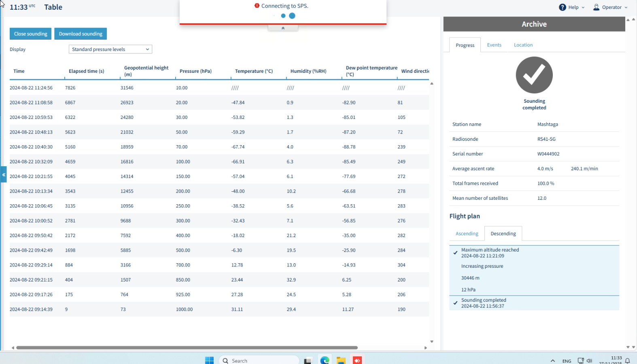Click the Operator user profile icon
Image resolution: width=637 pixels, height=364 pixels.
[596, 7]
